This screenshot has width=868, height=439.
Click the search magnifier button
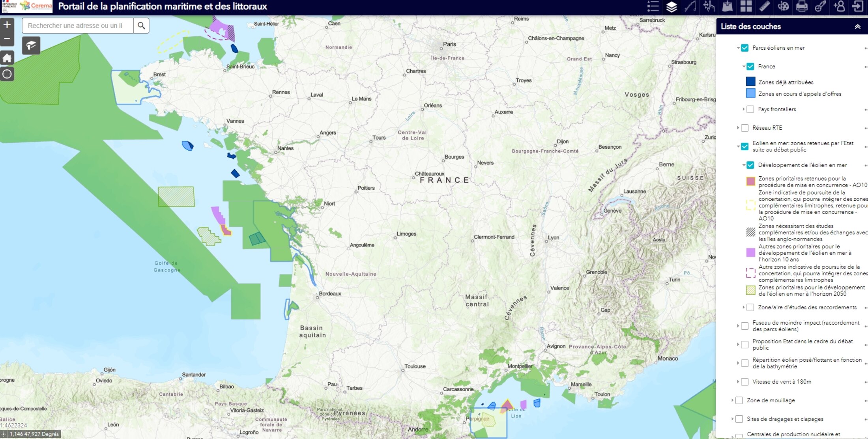tap(141, 26)
